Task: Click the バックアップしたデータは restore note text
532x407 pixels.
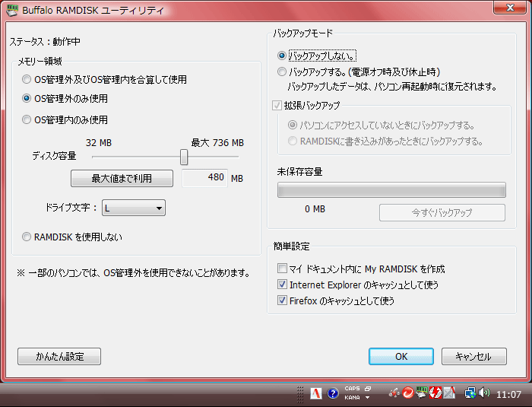Action: (x=392, y=86)
